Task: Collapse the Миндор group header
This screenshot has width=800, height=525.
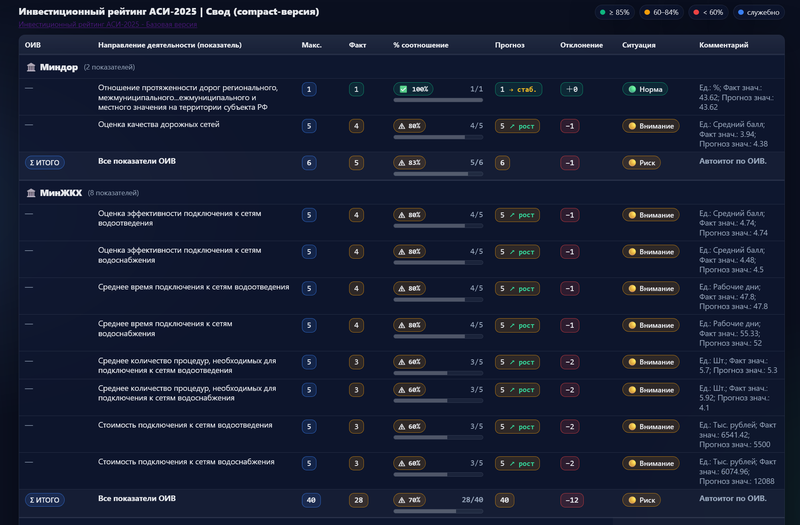Action: point(402,67)
